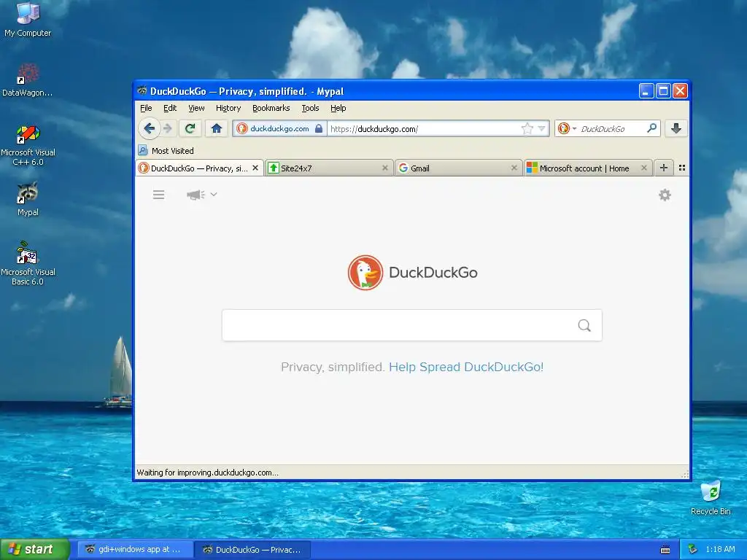
Task: Go back with the back arrow button
Action: pos(149,128)
